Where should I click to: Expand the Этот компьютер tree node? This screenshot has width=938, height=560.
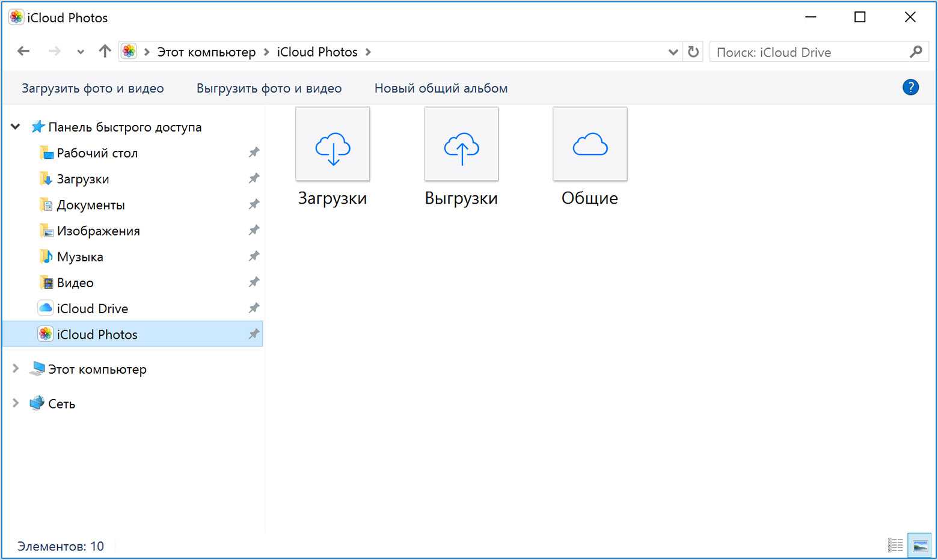tap(16, 369)
